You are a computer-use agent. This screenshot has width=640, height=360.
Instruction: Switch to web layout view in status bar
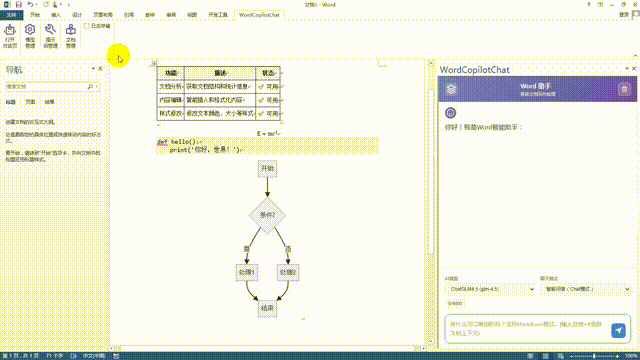click(560, 356)
